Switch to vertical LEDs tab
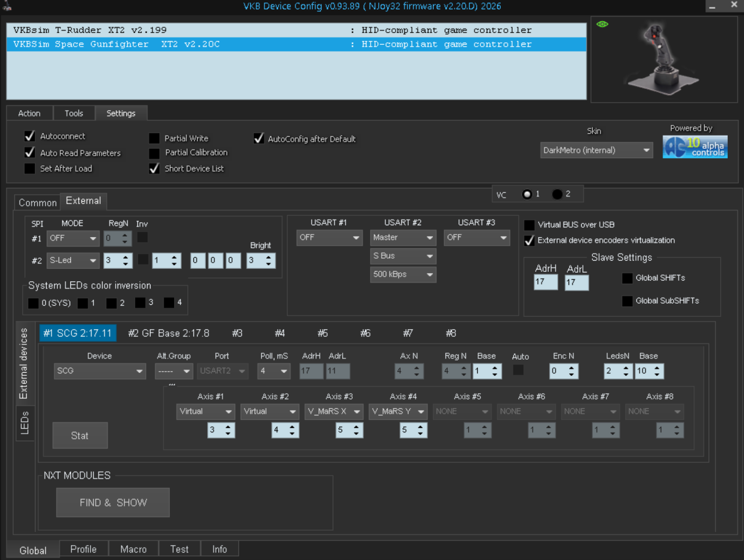The height and width of the screenshot is (560, 744). coord(25,423)
